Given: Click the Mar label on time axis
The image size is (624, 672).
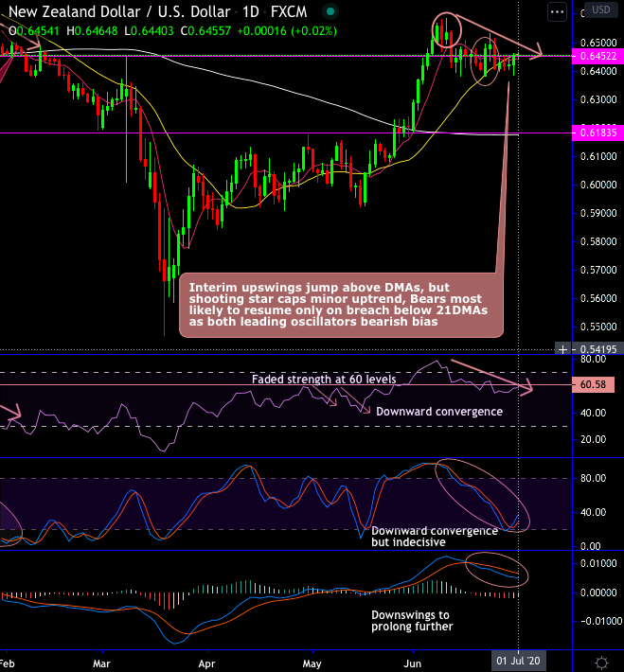Looking at the screenshot, I should [x=101, y=663].
